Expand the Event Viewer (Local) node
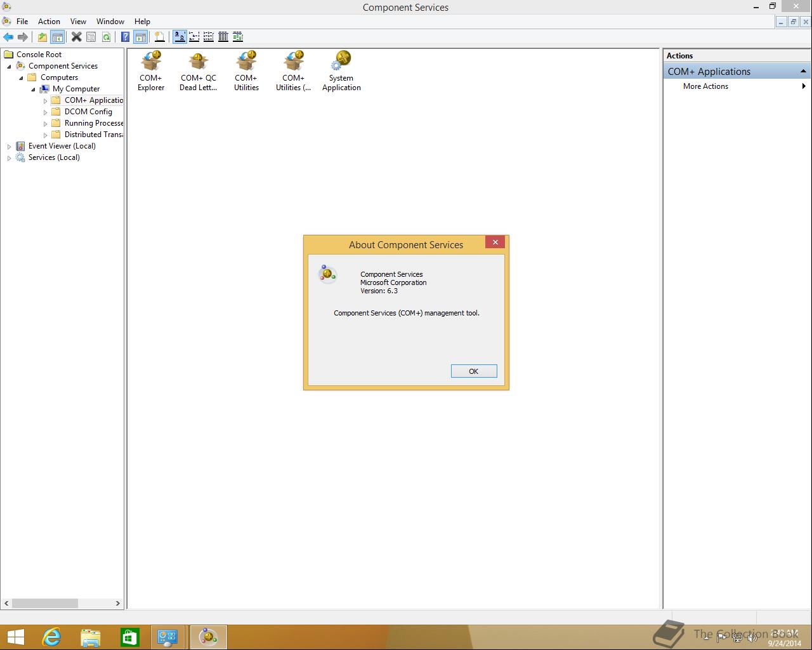This screenshot has width=812, height=650. (9, 147)
